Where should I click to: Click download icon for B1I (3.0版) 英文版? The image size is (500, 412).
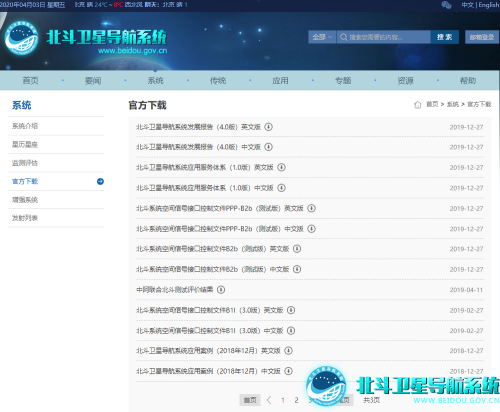point(291,310)
